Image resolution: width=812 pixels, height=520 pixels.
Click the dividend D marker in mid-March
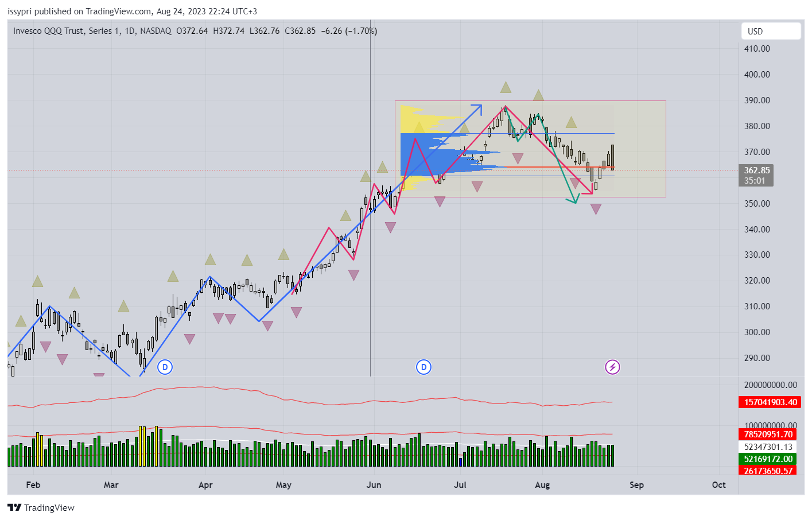pos(165,367)
